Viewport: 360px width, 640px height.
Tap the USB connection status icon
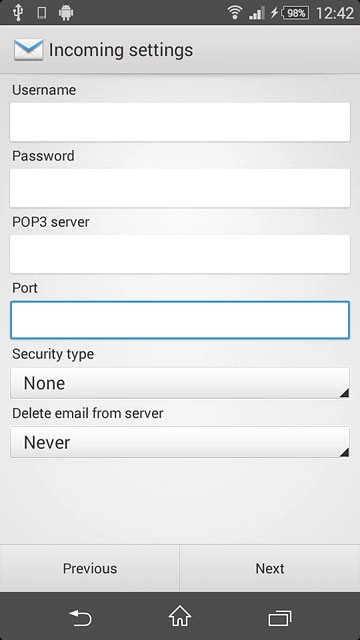coord(18,13)
